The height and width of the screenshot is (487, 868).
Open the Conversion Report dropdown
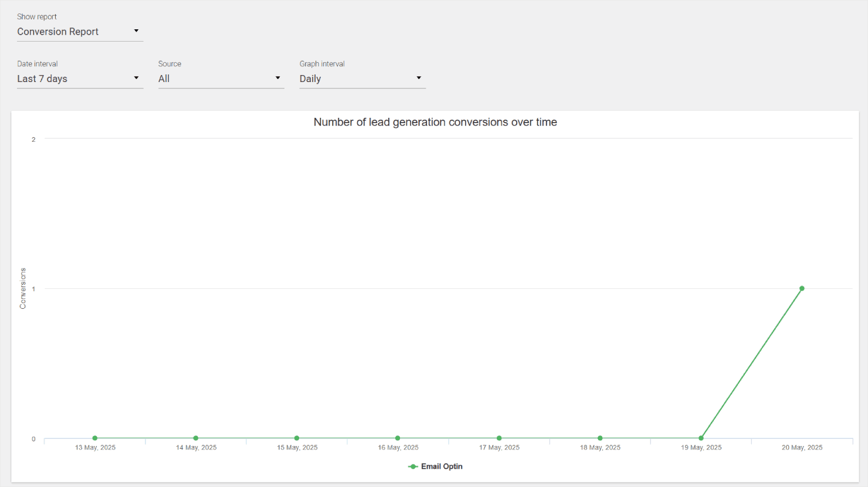tap(79, 31)
